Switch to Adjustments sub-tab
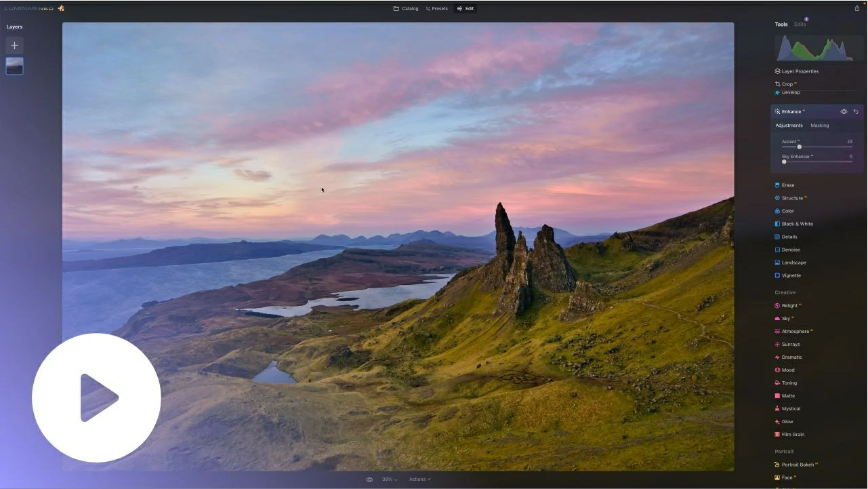868x489 pixels. point(789,125)
